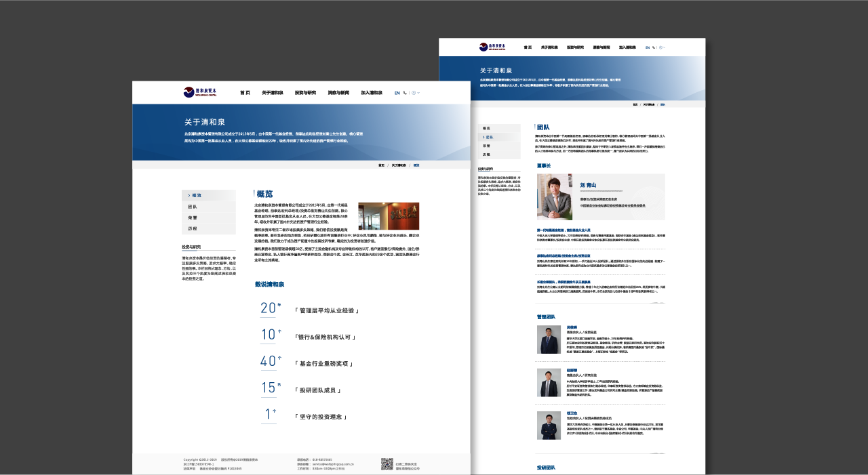Viewport: 868px width, 475px height.
Task: Click 关于清和泉 breadcrumb on the overview page
Action: click(399, 165)
